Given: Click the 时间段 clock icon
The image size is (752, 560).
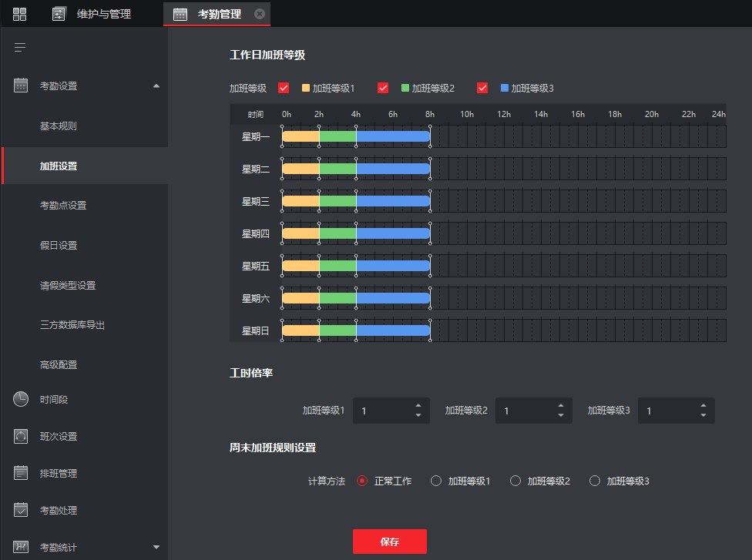Looking at the screenshot, I should tap(21, 399).
